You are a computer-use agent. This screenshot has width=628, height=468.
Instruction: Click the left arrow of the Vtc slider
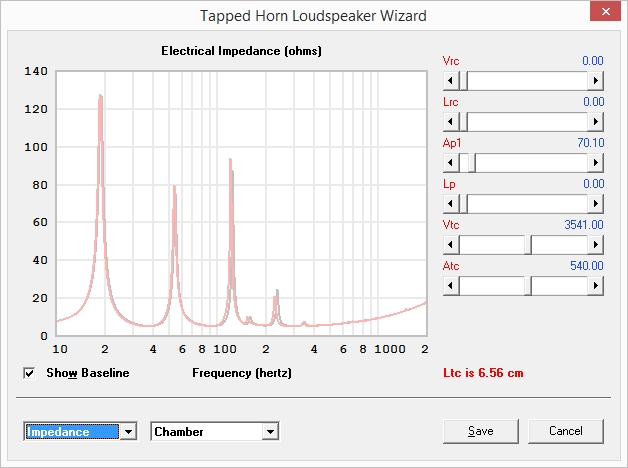coord(451,244)
